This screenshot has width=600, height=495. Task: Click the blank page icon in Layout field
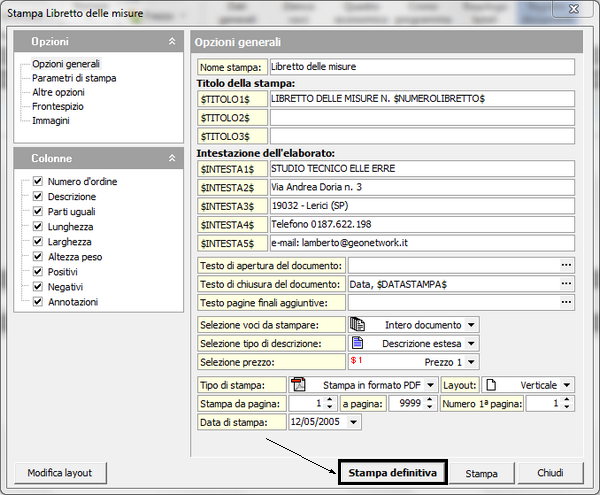click(x=490, y=384)
